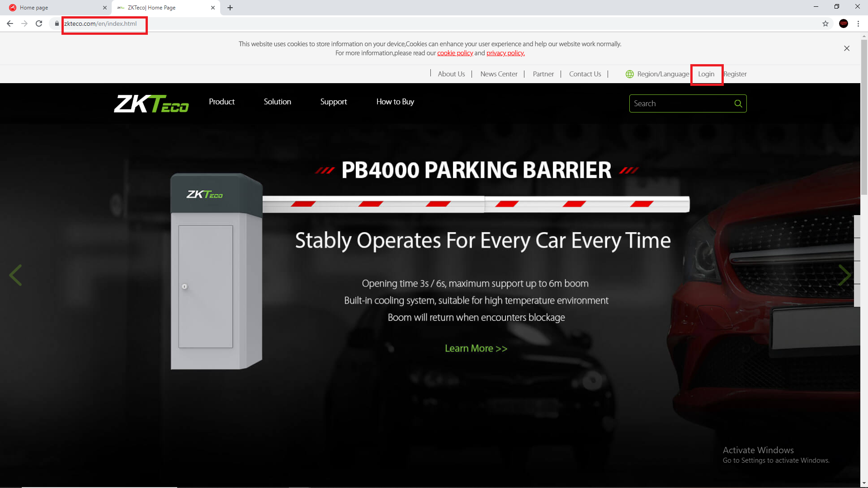Open the Solution menu
Screen dimensions: 868x488
click(278, 102)
